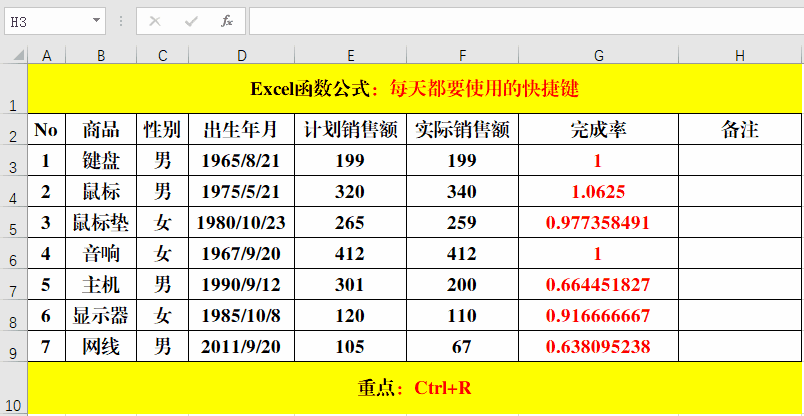804x416 pixels.
Task: Click the completion rate cell '0.638095238'
Action: pyautogui.click(x=598, y=347)
